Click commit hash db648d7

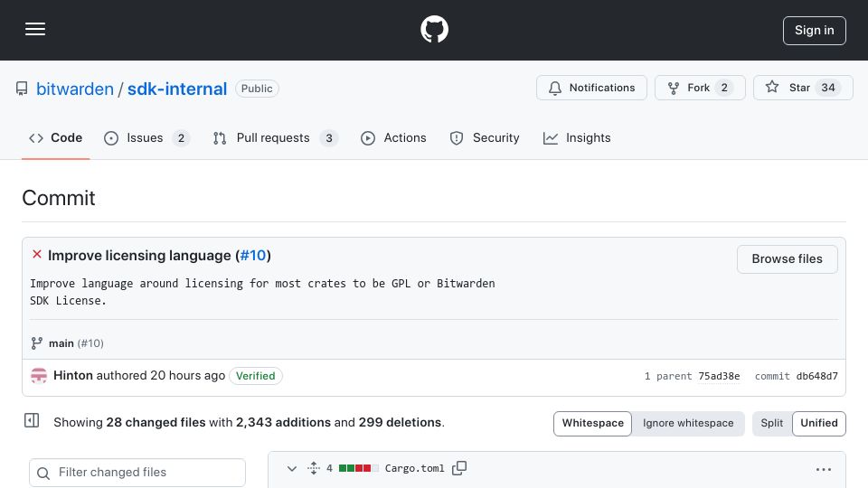[x=816, y=376]
